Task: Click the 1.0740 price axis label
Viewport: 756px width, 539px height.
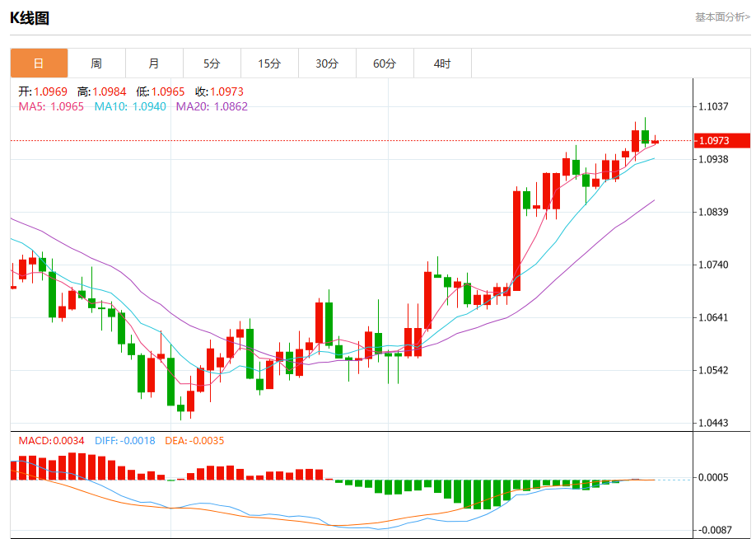Action: click(713, 265)
